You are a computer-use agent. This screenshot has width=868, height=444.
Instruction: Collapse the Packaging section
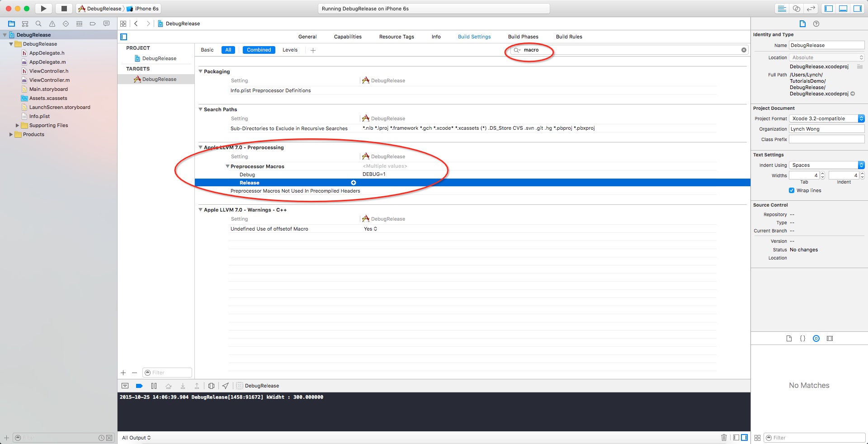click(201, 71)
